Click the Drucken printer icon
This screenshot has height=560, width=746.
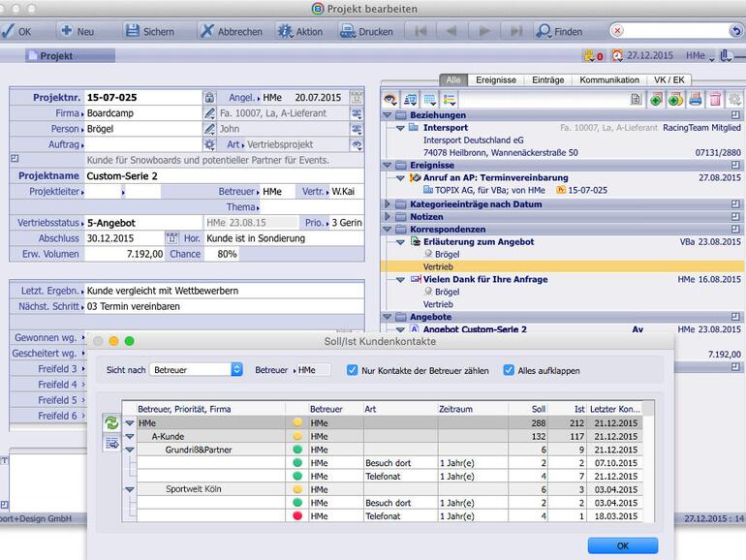[x=347, y=31]
